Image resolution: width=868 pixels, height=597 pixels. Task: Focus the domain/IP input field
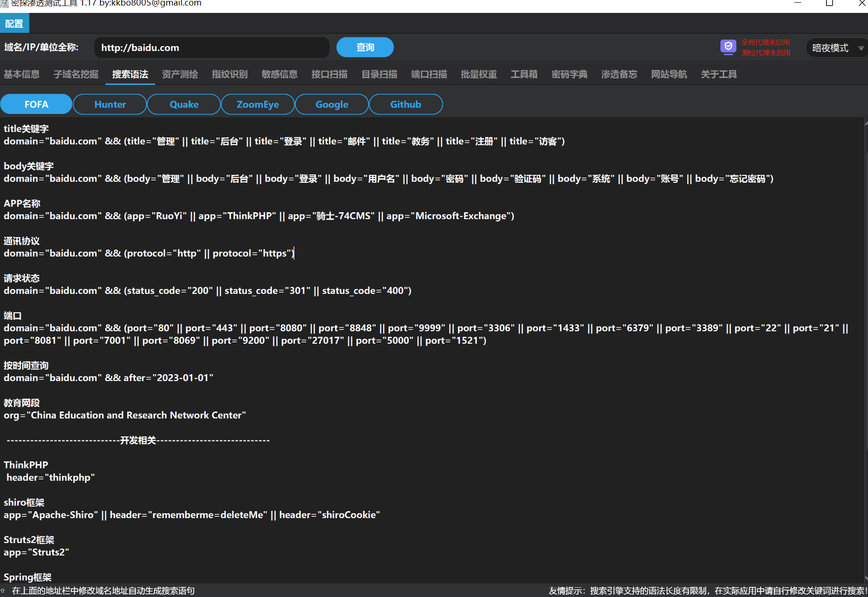point(212,48)
